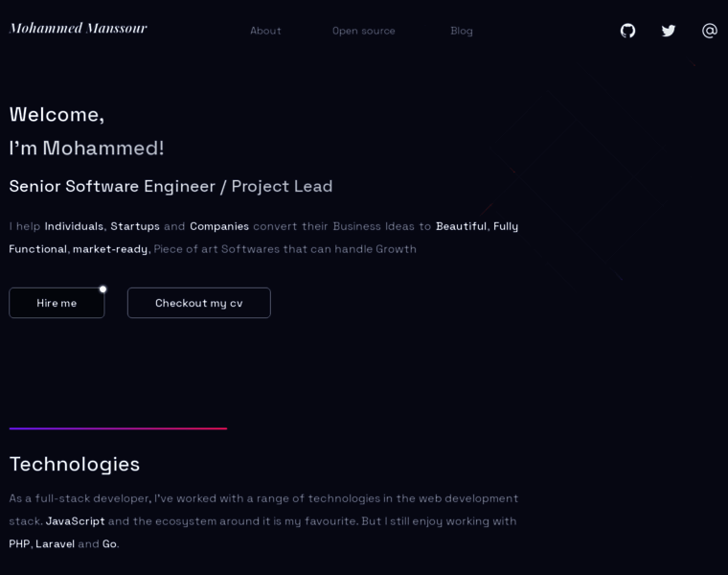This screenshot has height=575, width=728.
Task: Click the purple-pink gradient divider line
Action: (118, 428)
